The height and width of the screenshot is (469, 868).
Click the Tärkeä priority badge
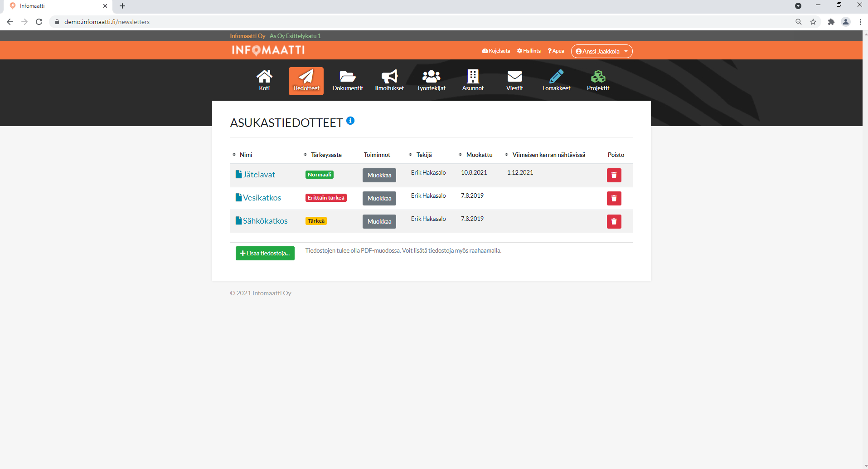click(x=316, y=221)
